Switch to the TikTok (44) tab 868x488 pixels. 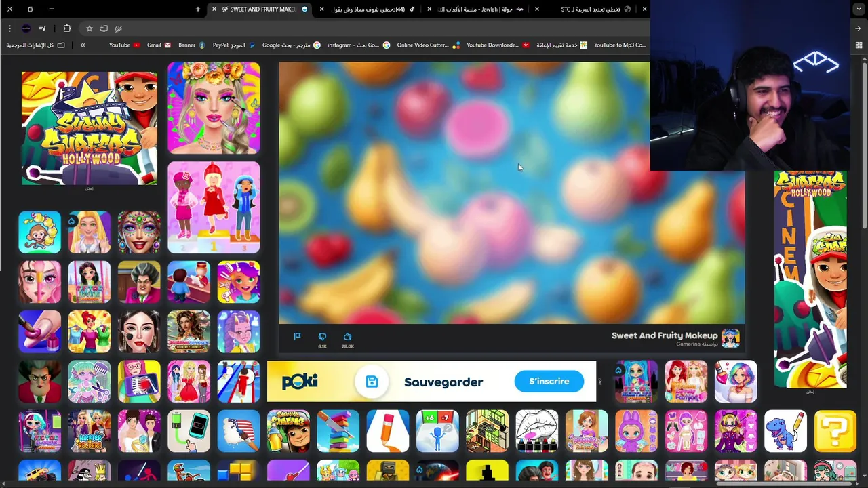click(x=370, y=9)
